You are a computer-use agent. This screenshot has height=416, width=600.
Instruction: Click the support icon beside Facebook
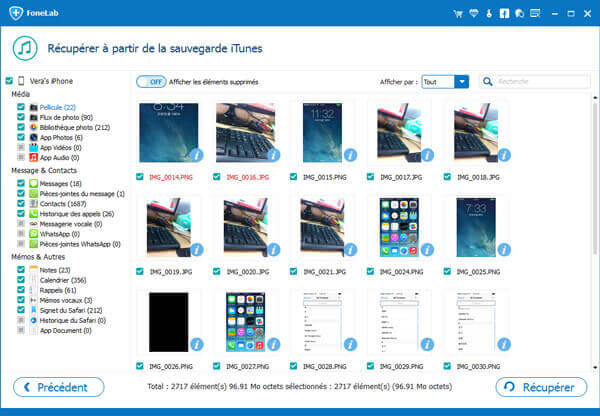point(519,13)
